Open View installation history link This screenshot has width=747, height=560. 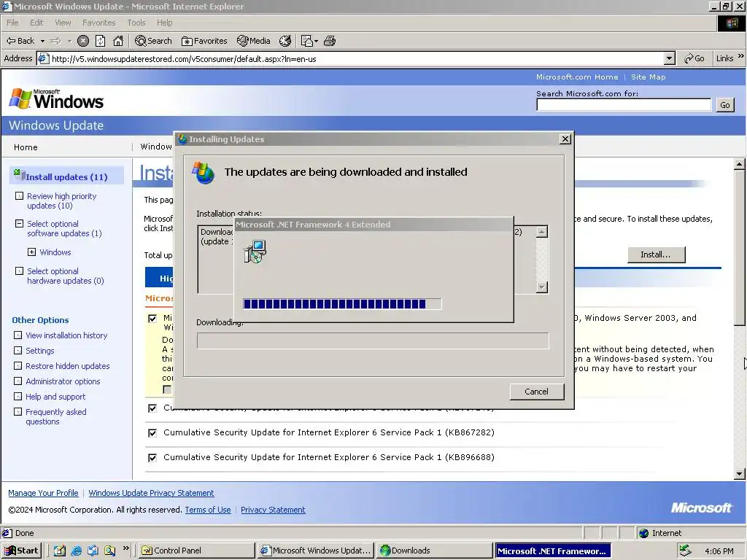click(x=66, y=335)
